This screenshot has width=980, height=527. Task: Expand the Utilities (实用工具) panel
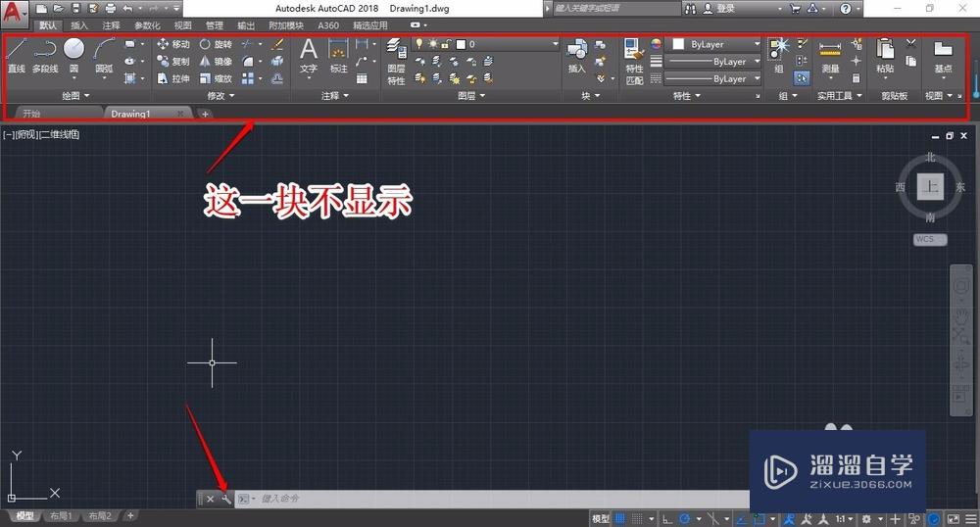click(x=840, y=96)
